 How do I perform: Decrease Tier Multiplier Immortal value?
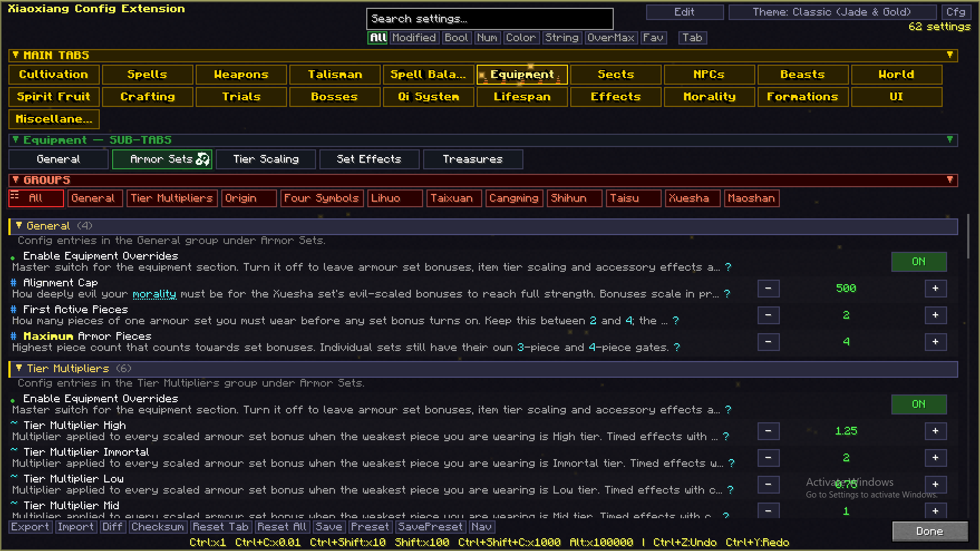(x=768, y=457)
